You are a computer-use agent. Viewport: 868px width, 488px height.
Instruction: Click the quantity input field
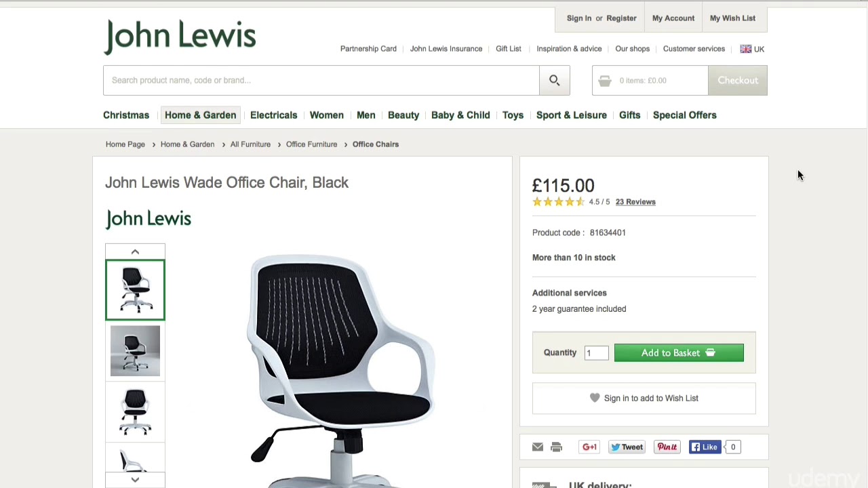[597, 352]
